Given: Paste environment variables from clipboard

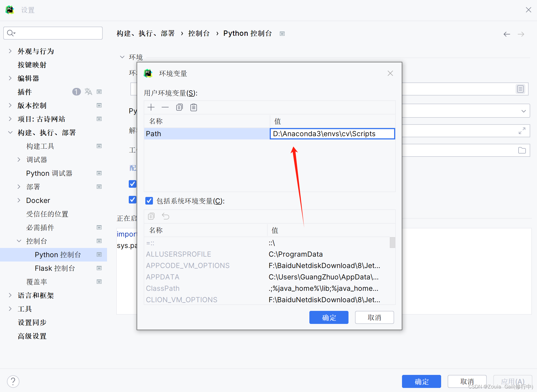Looking at the screenshot, I should click(194, 107).
